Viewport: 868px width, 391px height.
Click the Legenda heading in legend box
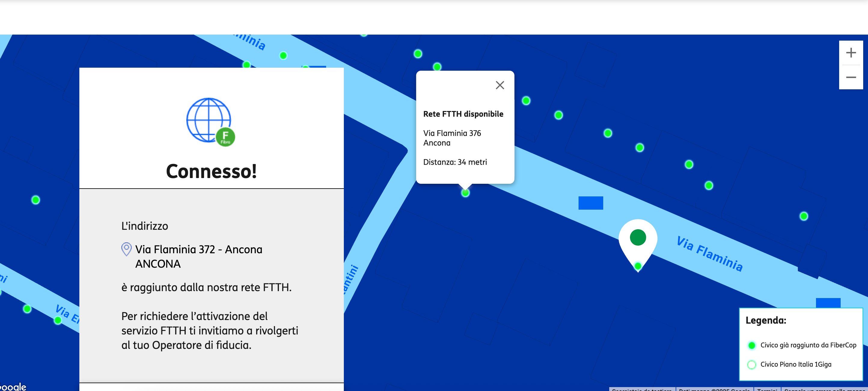coord(766,320)
